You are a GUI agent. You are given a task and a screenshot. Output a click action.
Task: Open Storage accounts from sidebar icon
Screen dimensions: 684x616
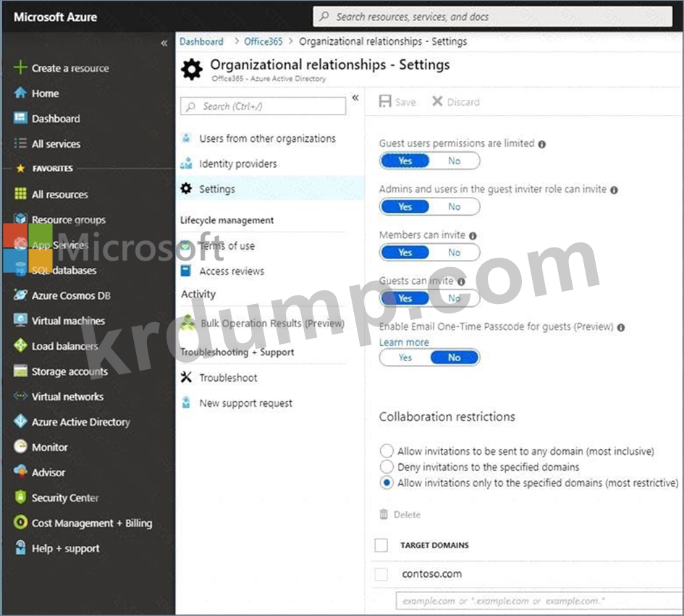[20, 371]
